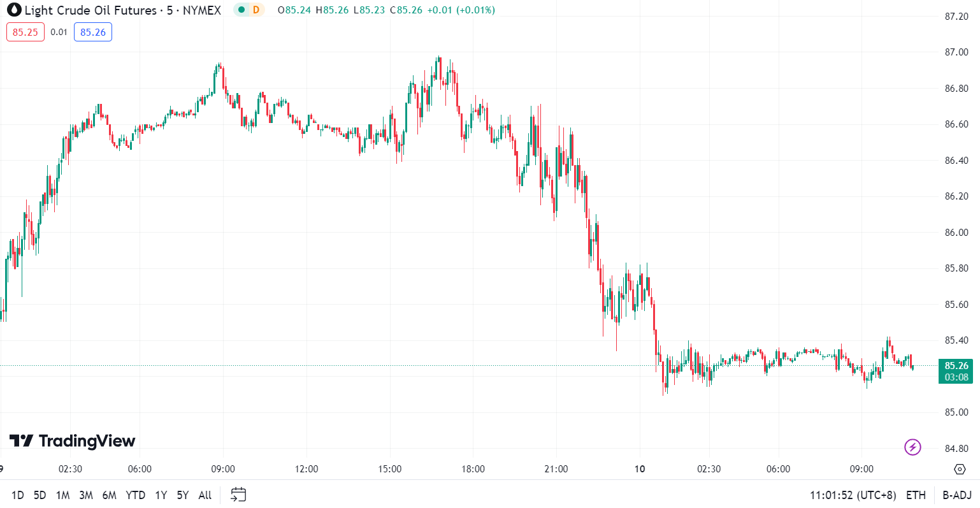
Task: Click the current price label 85.26 on axis
Action: pos(956,366)
